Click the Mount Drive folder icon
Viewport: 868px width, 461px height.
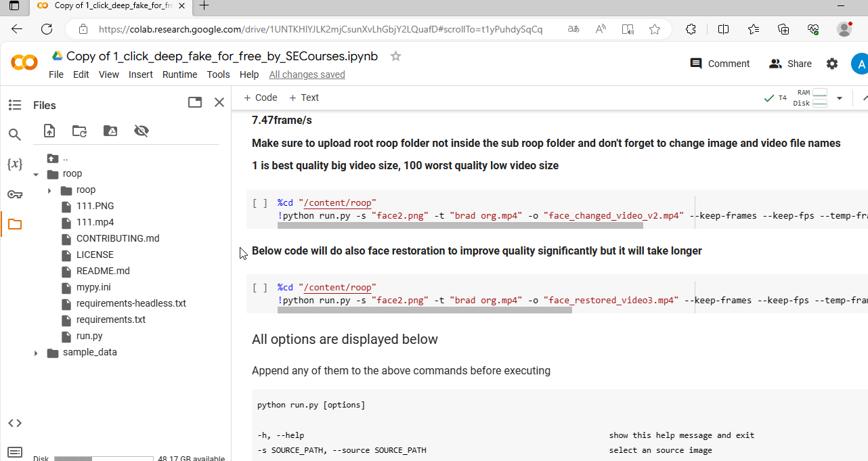(110, 131)
